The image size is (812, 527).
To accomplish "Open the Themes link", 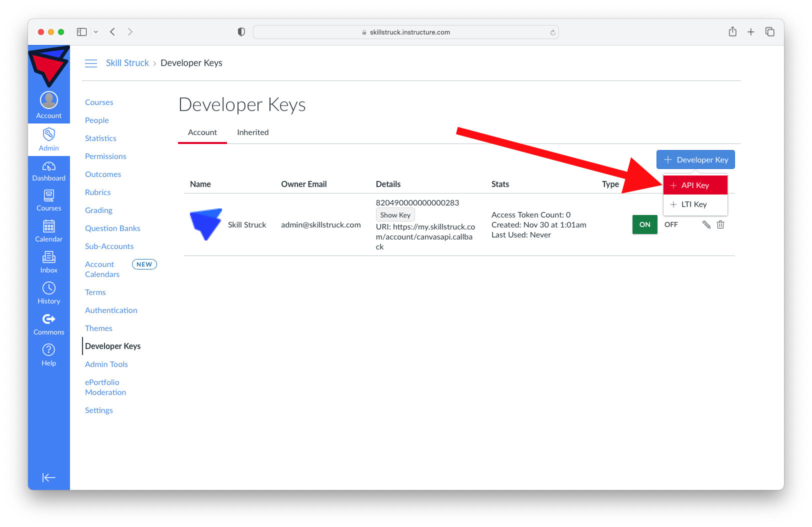I will click(98, 328).
